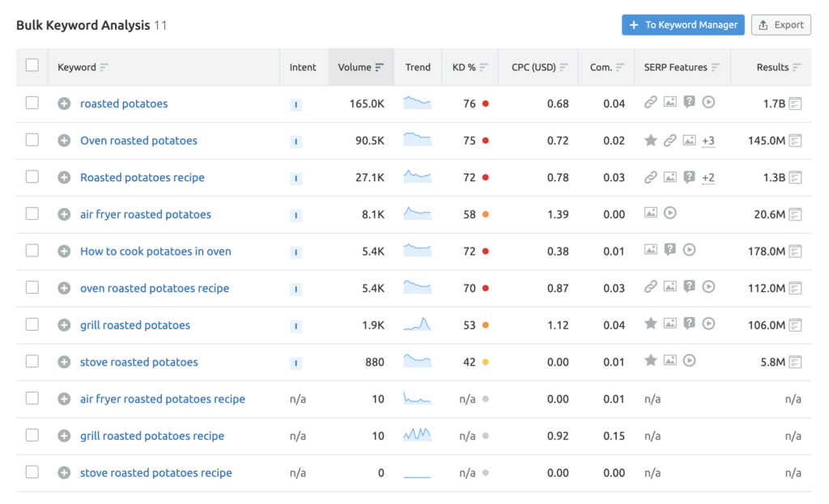Open SERP snapshot icon in roasted potatoes row
This screenshot has height=504, width=829.
click(x=795, y=104)
